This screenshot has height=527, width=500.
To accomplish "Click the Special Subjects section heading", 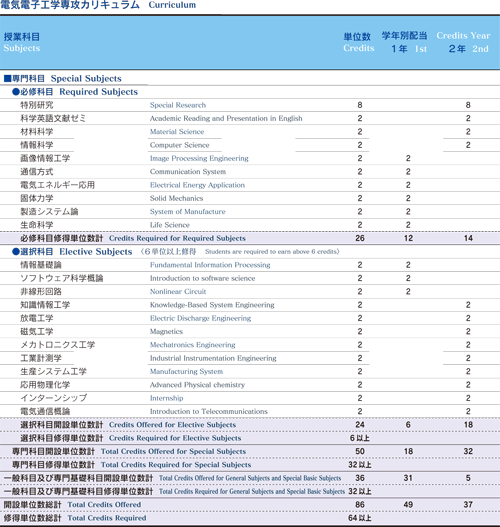I will tap(62, 78).
